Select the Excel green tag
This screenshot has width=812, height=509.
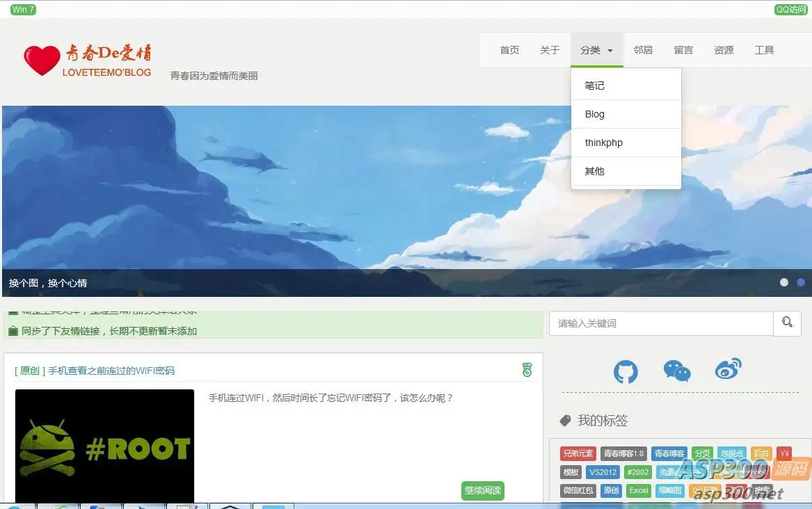(x=639, y=490)
